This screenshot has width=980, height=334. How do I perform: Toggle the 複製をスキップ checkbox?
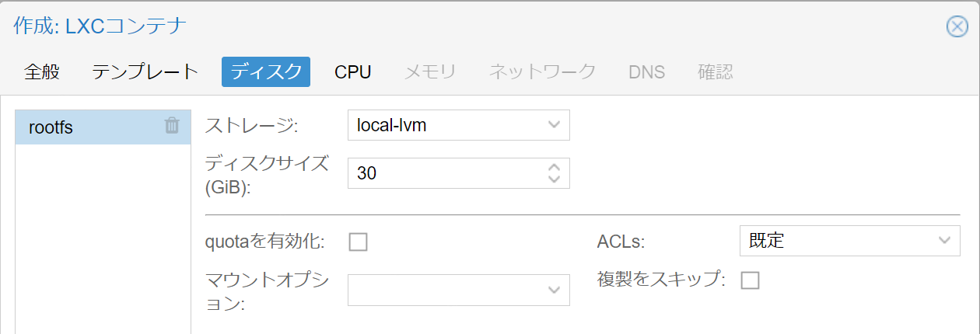[750, 280]
